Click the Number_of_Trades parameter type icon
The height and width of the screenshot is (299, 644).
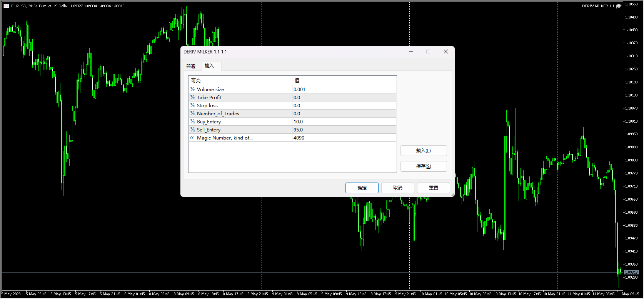pos(193,113)
